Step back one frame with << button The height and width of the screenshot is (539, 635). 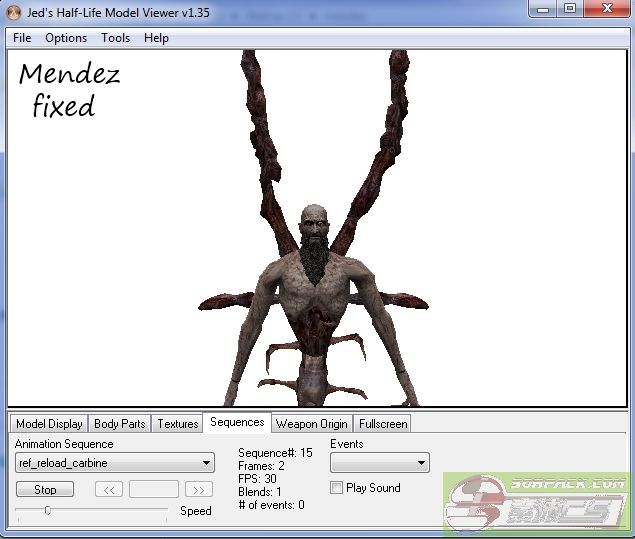click(x=109, y=489)
